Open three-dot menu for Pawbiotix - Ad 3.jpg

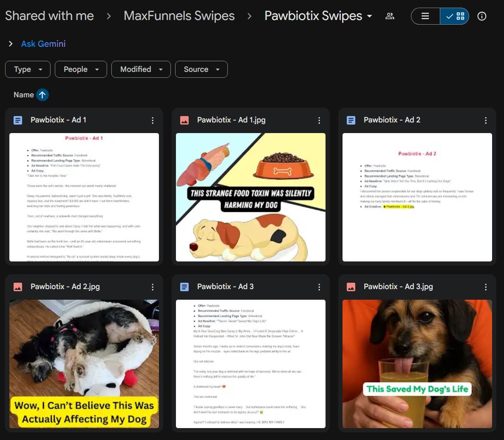486,287
